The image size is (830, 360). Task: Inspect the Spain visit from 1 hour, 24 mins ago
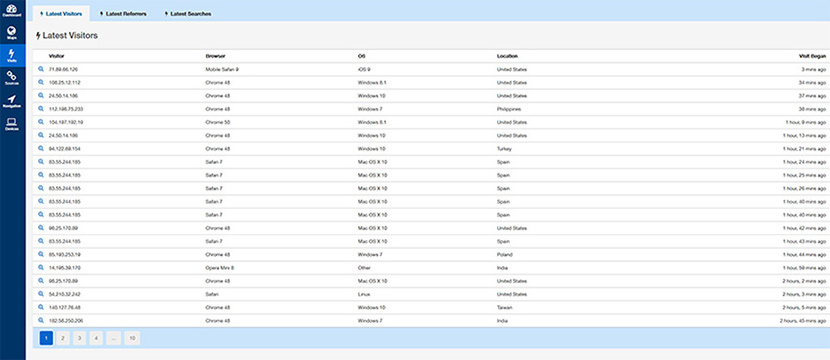point(41,162)
